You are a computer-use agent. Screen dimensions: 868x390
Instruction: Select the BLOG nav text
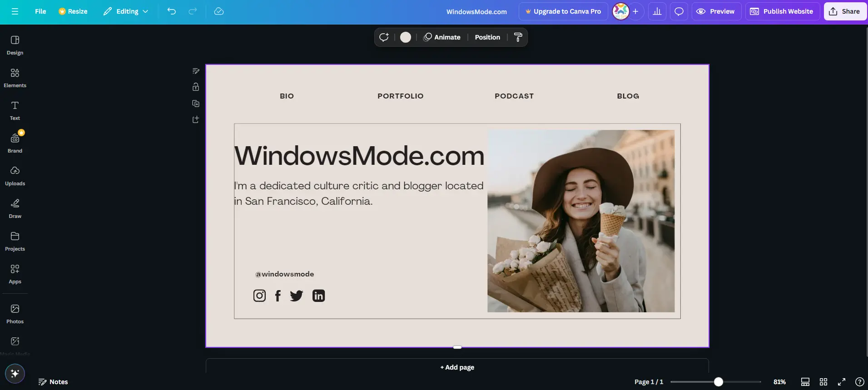[x=628, y=96]
